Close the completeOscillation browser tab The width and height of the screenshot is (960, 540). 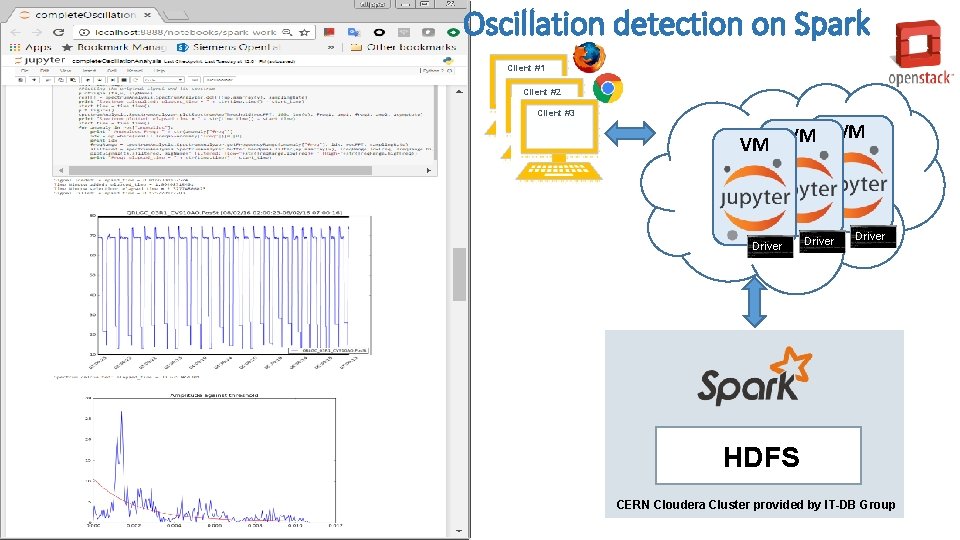click(x=148, y=14)
